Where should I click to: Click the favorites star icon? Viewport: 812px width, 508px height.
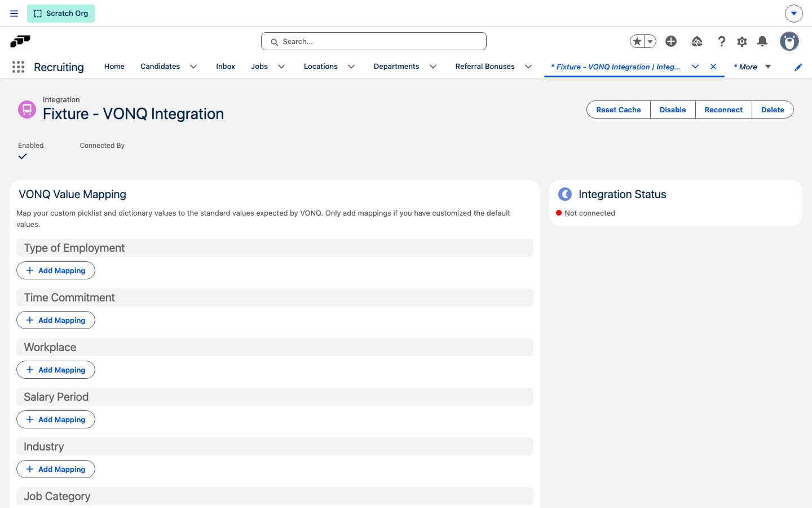click(x=637, y=41)
